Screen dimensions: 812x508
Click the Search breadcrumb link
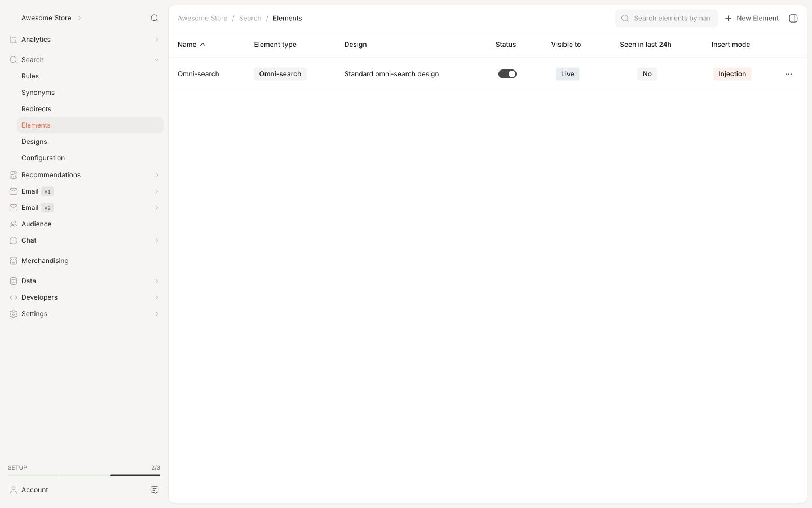(250, 18)
